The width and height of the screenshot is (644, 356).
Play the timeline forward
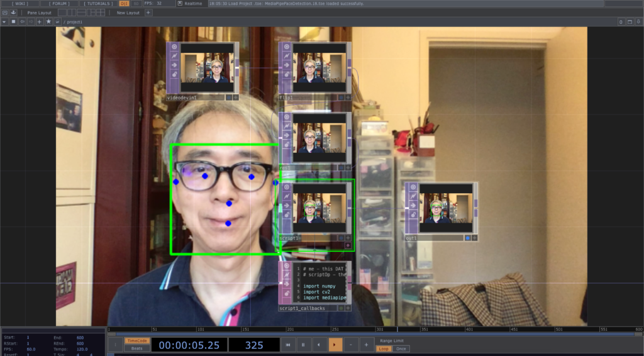pos(335,345)
